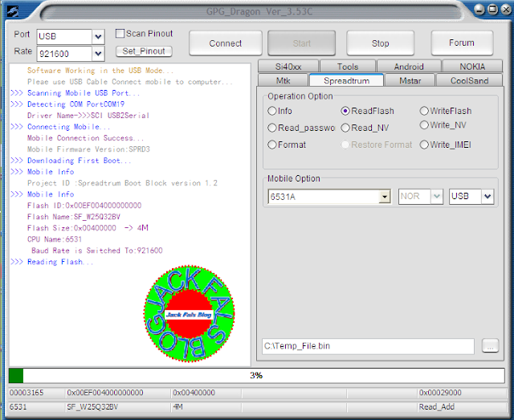Minimize the GPG Dragon window
Image resolution: width=514 pixels, height=420 pixels.
(x=479, y=10)
